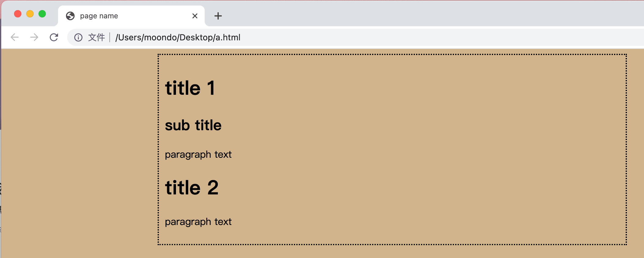Click the 'sub title' heading
Viewport: 644px width, 258px height.
click(193, 125)
